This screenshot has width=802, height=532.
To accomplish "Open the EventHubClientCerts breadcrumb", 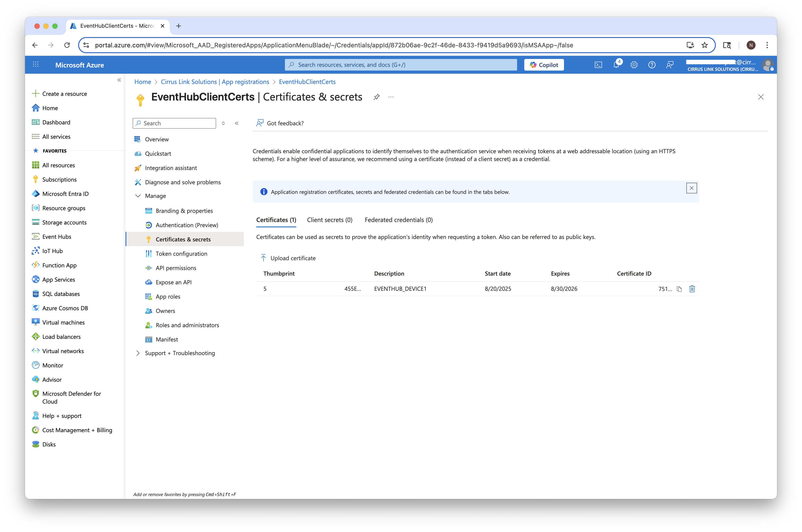I will point(307,82).
